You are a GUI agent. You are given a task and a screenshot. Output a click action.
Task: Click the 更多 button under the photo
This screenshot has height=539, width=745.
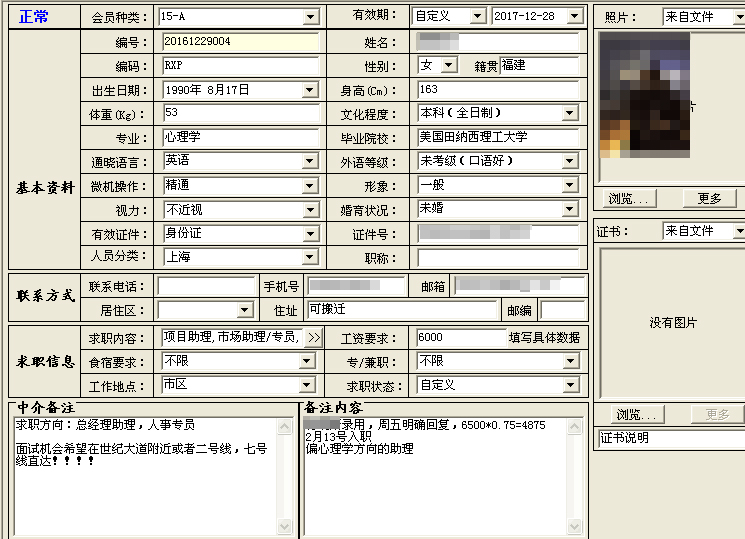pyautogui.click(x=709, y=199)
